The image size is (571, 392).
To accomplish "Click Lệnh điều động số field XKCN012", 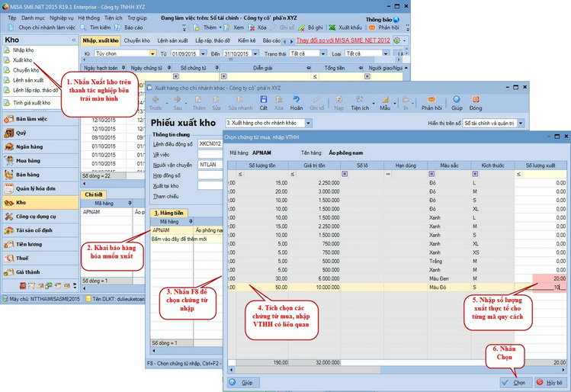I will [x=210, y=144].
